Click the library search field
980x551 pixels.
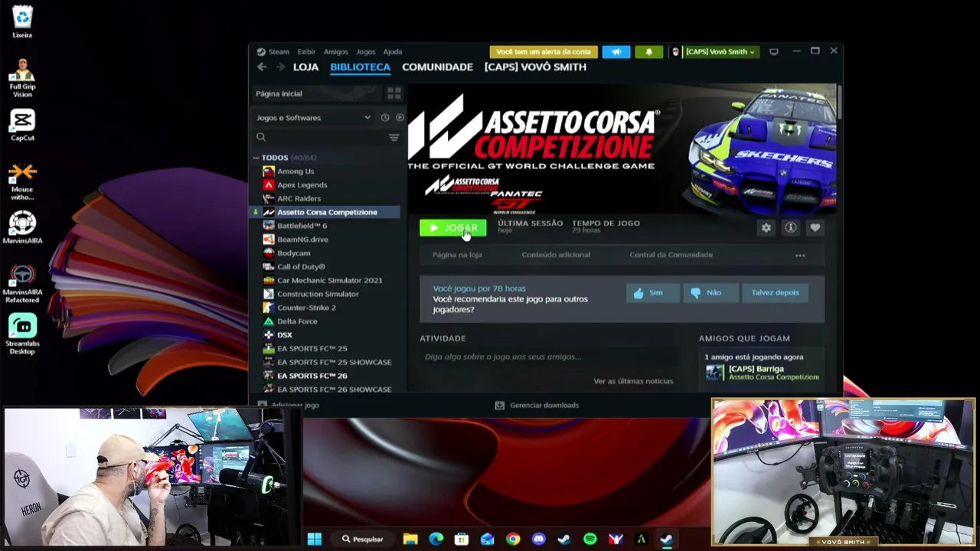click(x=322, y=137)
